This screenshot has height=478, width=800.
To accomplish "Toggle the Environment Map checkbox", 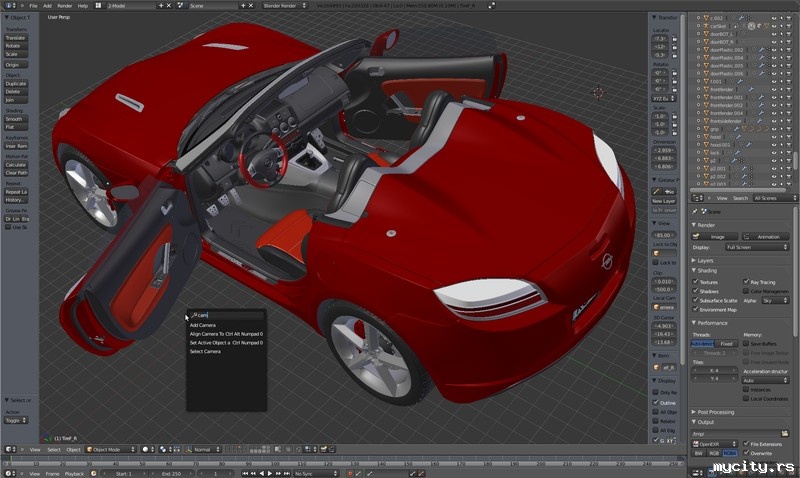I will click(x=695, y=309).
